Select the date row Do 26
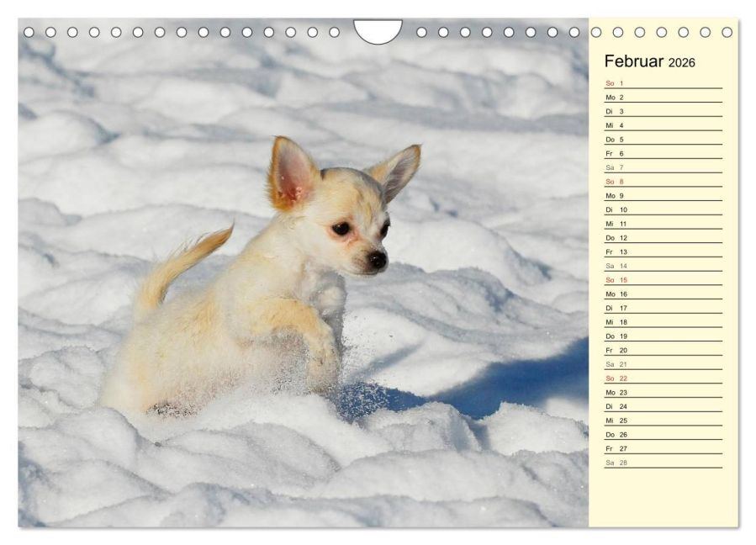 [663, 434]
